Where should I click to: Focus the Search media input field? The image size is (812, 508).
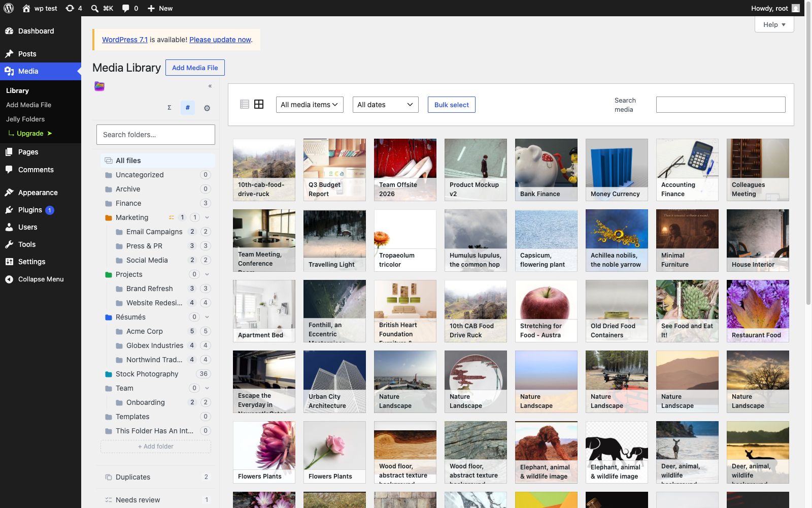click(x=721, y=105)
